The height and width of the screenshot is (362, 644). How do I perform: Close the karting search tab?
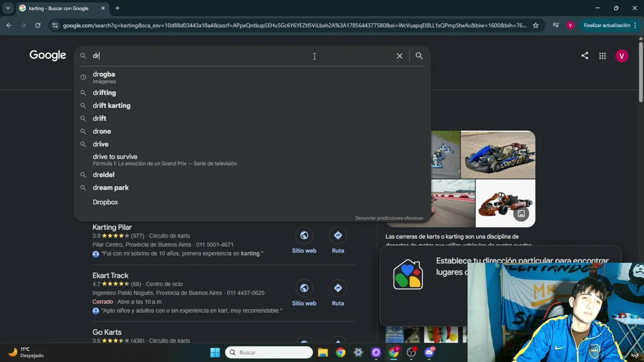(103, 8)
